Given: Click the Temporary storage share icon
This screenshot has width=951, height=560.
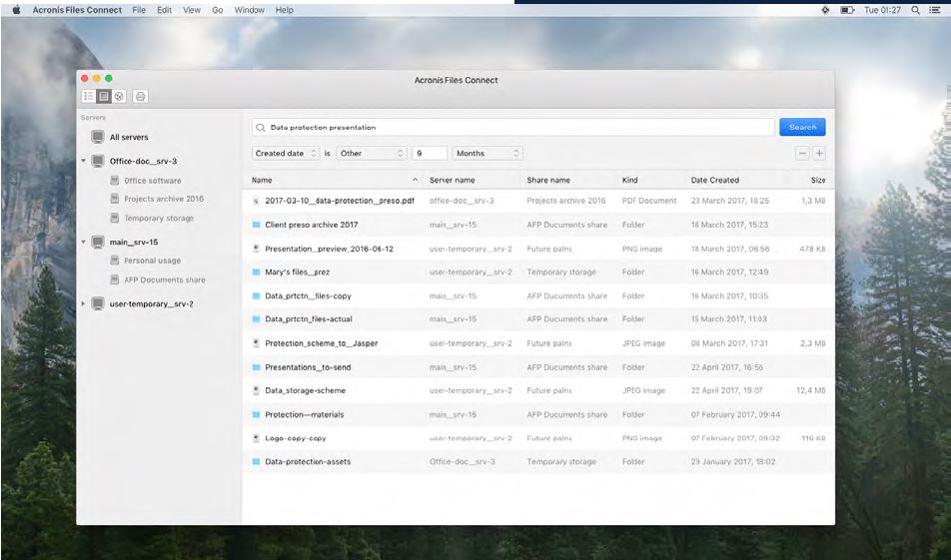Looking at the screenshot, I should point(114,218).
